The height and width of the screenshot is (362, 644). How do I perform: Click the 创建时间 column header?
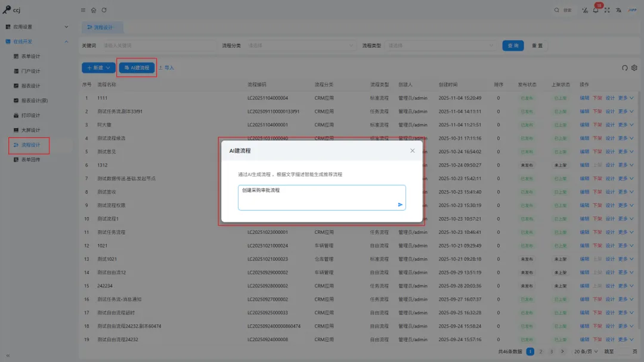coord(448,85)
